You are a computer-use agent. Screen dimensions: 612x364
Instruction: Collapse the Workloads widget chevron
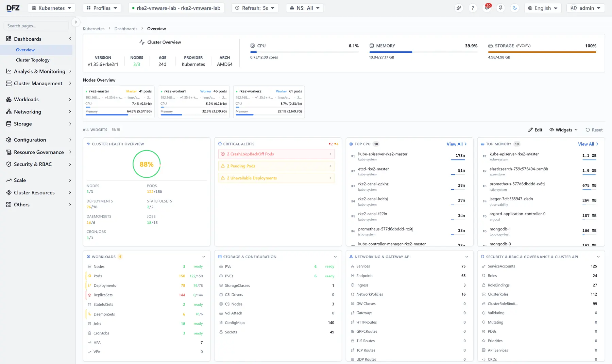[x=204, y=257]
